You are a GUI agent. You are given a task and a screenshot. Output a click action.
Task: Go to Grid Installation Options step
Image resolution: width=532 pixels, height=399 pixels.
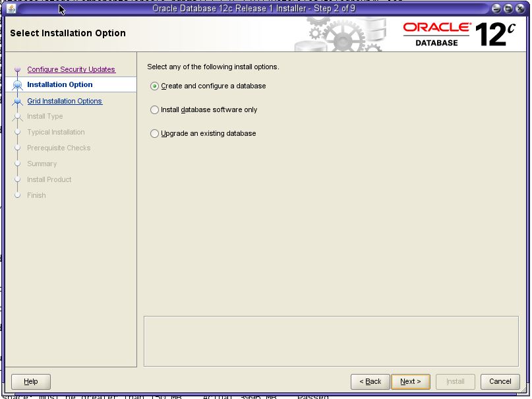65,101
